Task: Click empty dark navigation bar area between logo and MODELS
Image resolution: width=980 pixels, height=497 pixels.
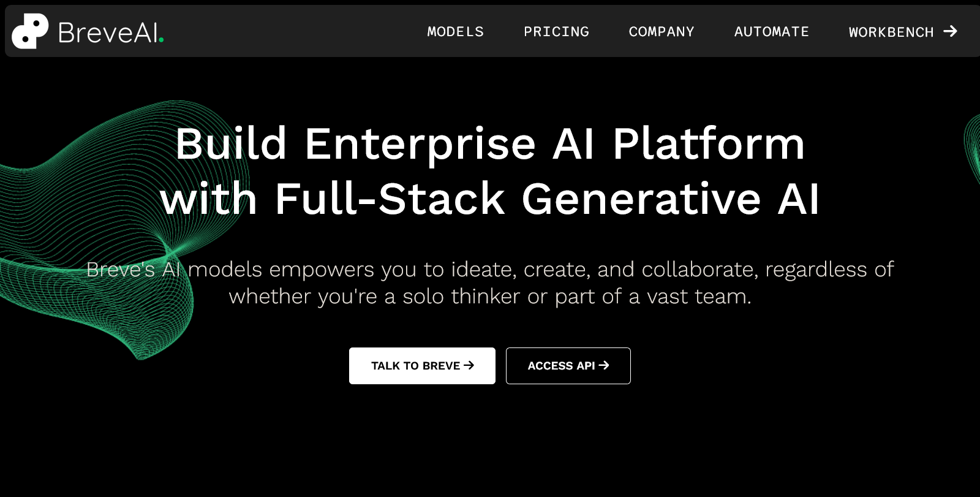Action: (294, 31)
